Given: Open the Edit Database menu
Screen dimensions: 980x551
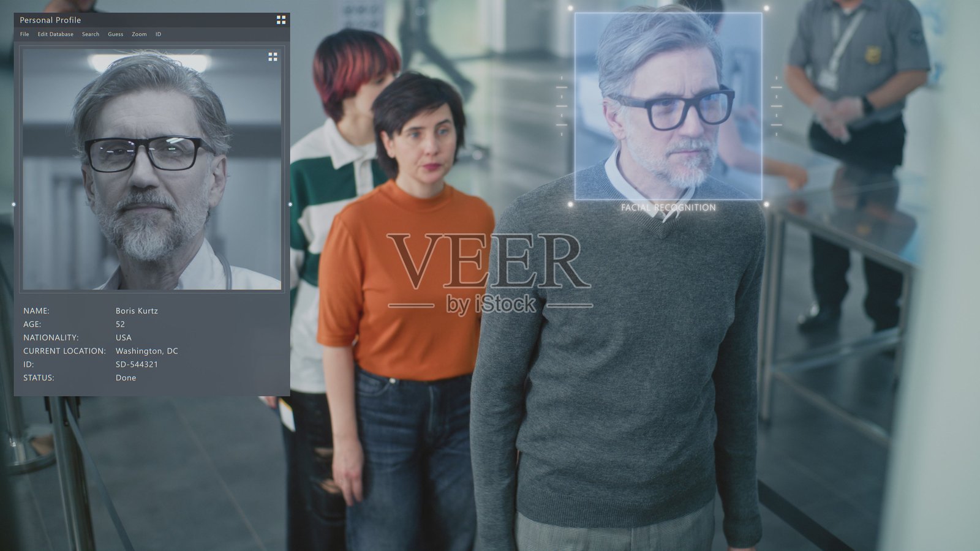Looking at the screenshot, I should coord(55,34).
